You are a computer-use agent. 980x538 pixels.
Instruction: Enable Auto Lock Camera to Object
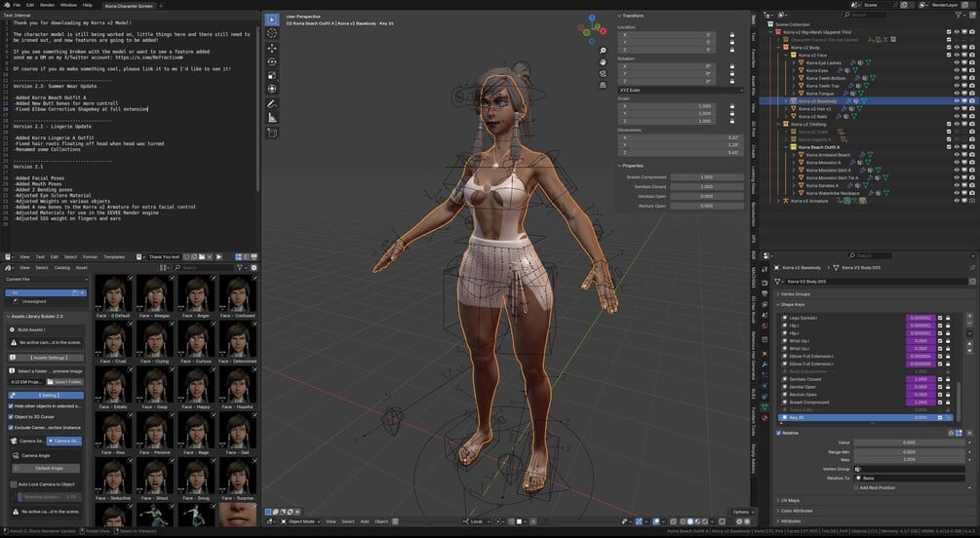14,484
